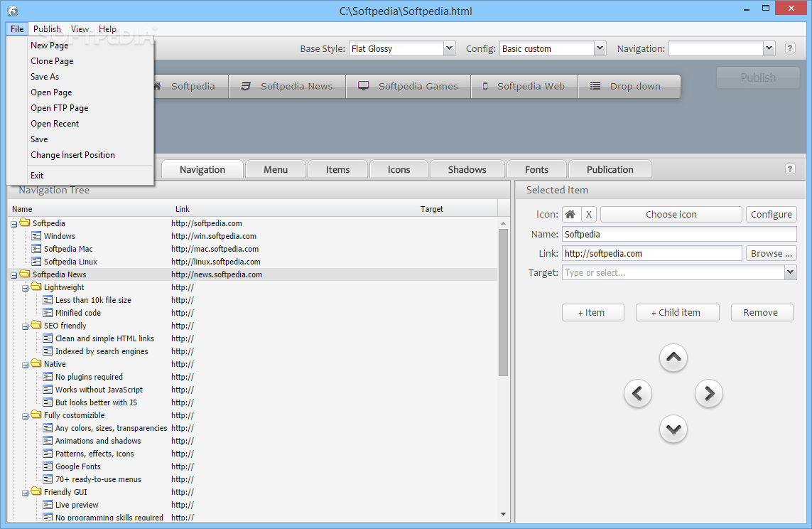The image size is (812, 529).
Task: Click the Choose icon button
Action: [x=671, y=215]
